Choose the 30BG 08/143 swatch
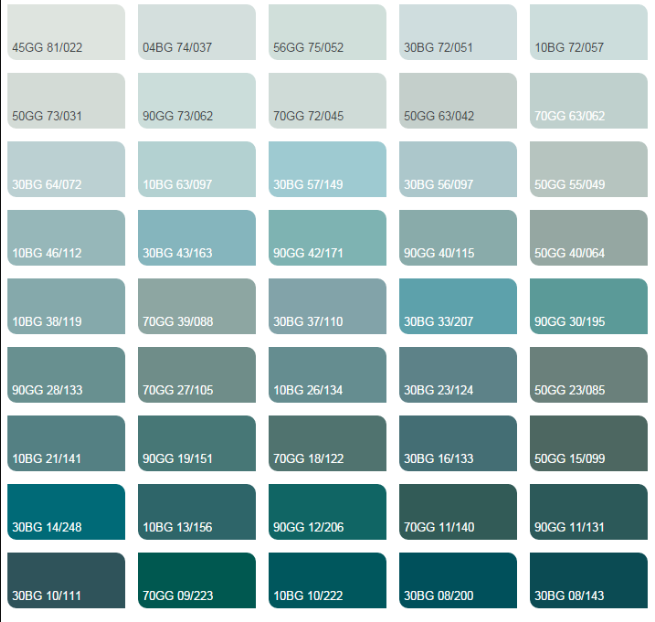The image size is (655, 622). (x=589, y=580)
